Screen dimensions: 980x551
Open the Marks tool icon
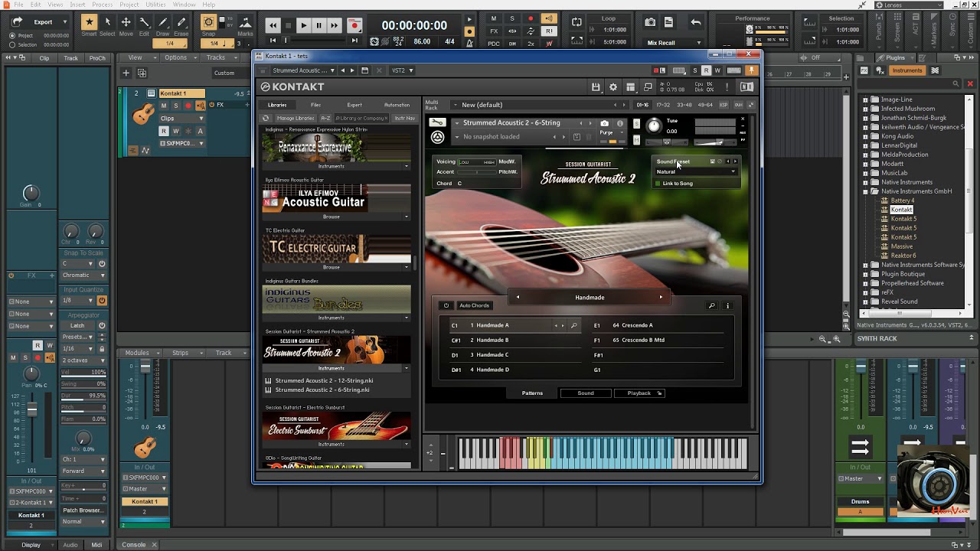(x=245, y=22)
